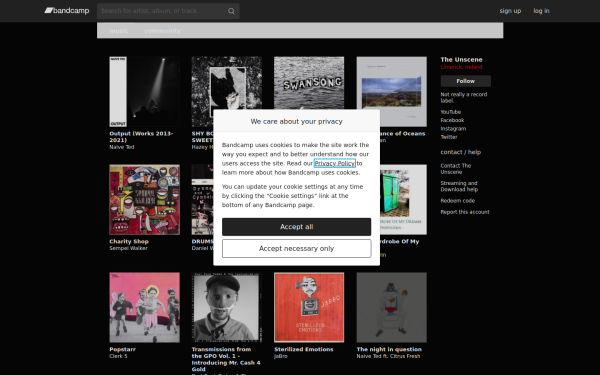Follow The Unscene
The image size is (600, 375).
click(465, 81)
